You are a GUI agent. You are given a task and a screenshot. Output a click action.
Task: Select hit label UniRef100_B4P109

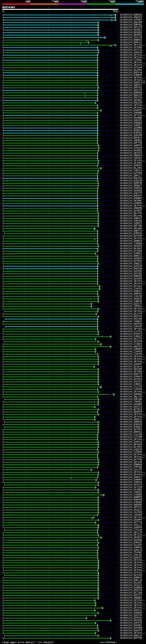click(x=131, y=73)
